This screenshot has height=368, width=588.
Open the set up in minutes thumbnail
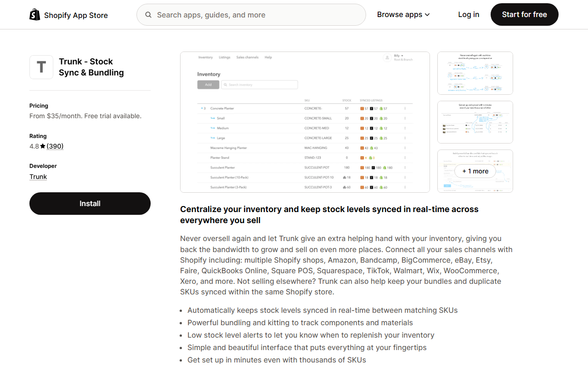(x=475, y=122)
